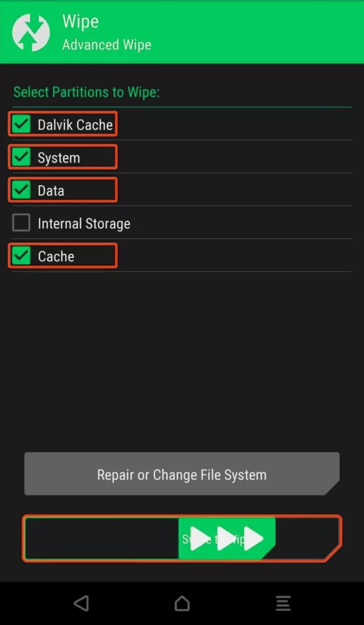Tap the home navigation icon
The height and width of the screenshot is (625, 364).
pyautogui.click(x=182, y=603)
